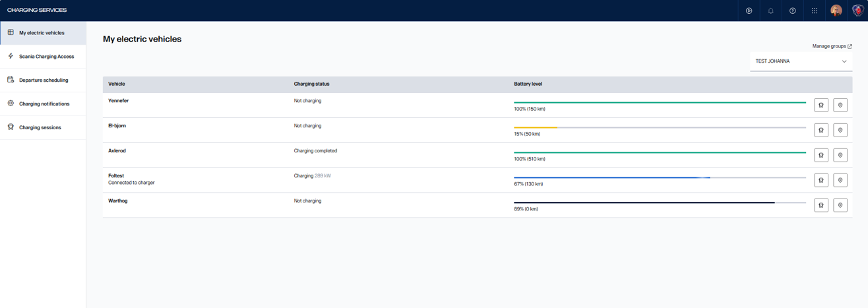Open the notifications bell
Screen dimensions: 868x308
click(770, 11)
